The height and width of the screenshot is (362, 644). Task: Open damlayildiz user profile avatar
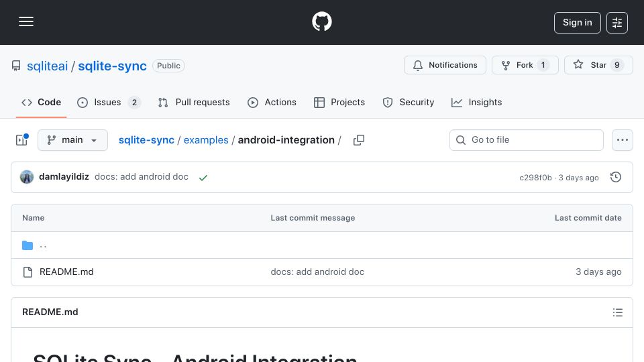click(x=27, y=177)
